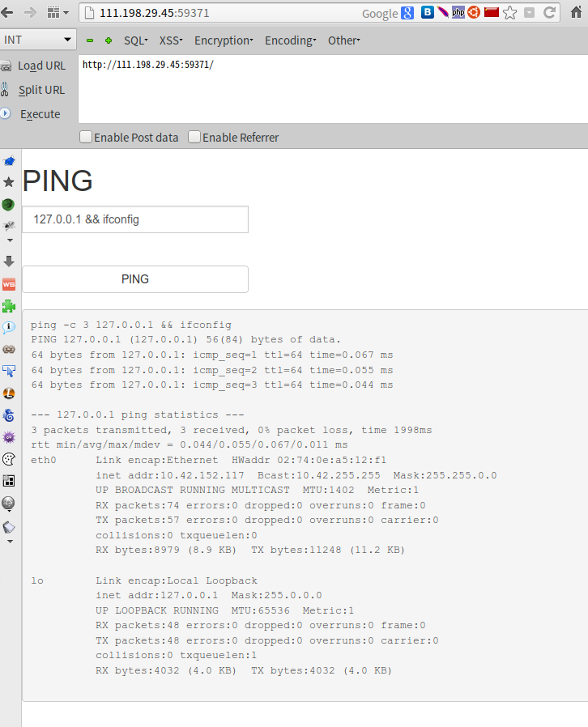Image resolution: width=588 pixels, height=727 pixels.
Task: Click the black star icon in sidebar
Action: click(9, 182)
